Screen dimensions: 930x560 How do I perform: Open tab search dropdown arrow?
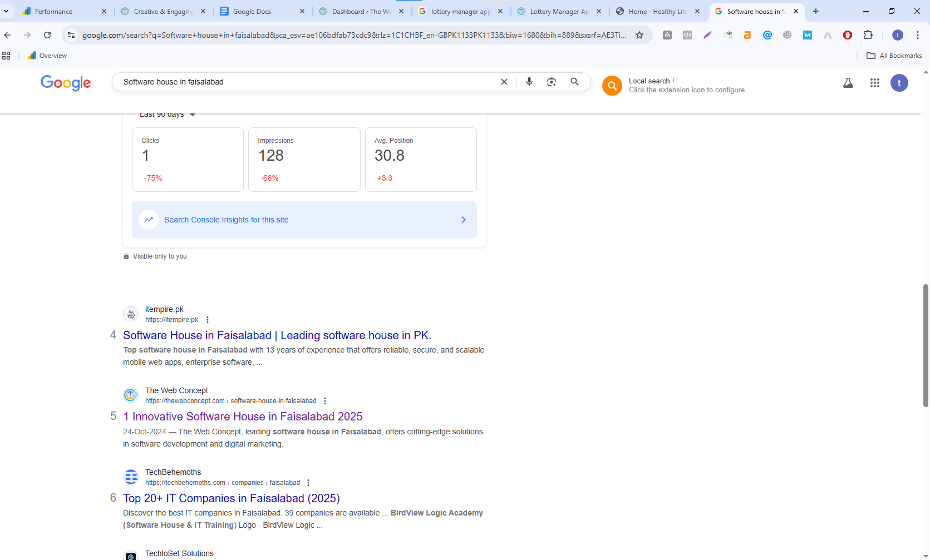tap(6, 11)
